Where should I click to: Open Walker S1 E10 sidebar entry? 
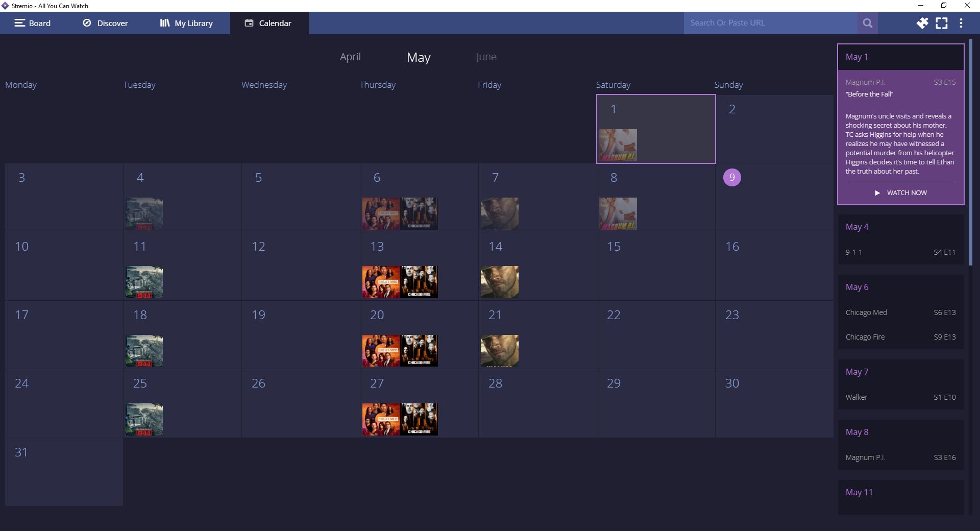[900, 397]
